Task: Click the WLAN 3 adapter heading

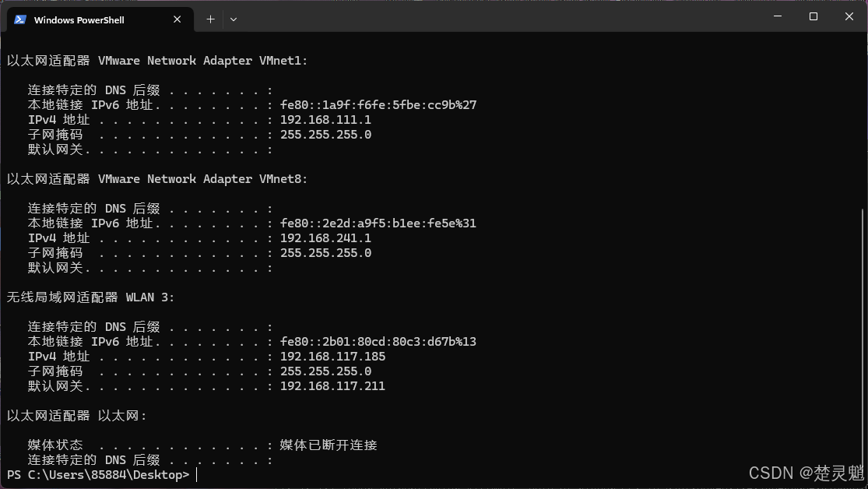Action: point(90,297)
